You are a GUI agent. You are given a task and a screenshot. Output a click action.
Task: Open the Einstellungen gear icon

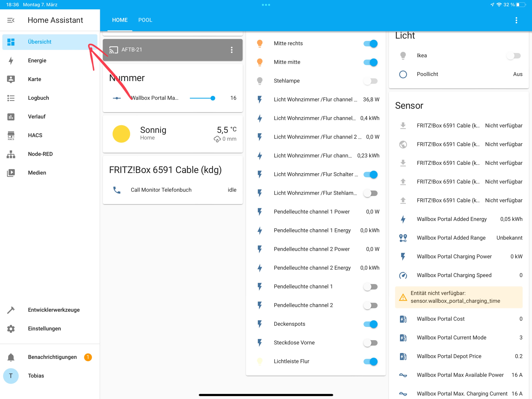point(11,329)
